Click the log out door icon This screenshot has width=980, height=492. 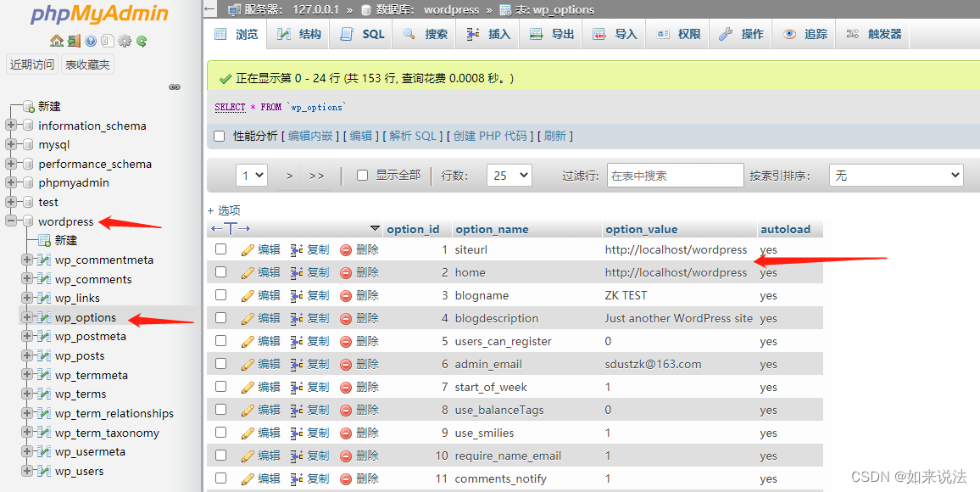[x=74, y=42]
